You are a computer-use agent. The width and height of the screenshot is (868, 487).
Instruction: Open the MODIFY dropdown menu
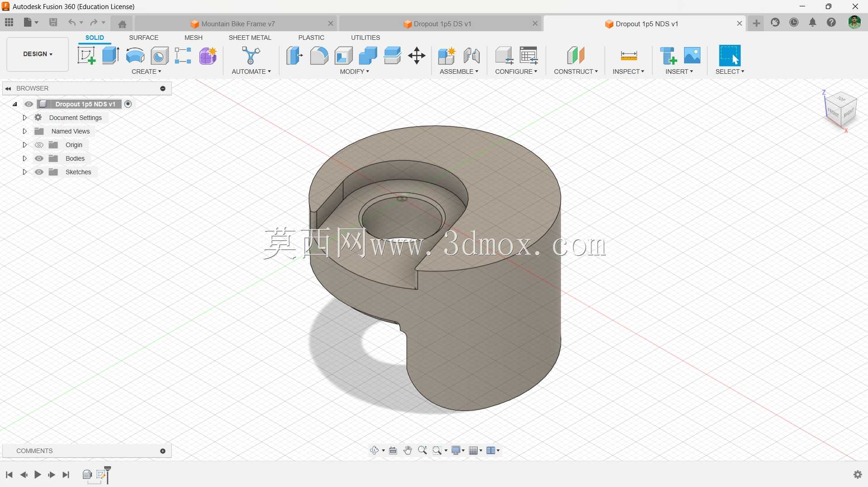pos(355,72)
